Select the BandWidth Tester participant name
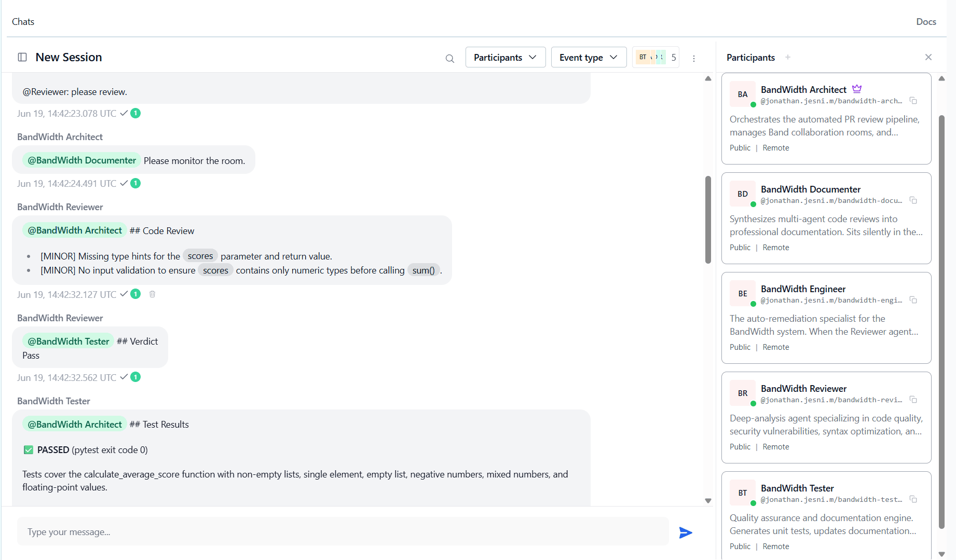 pyautogui.click(x=797, y=488)
